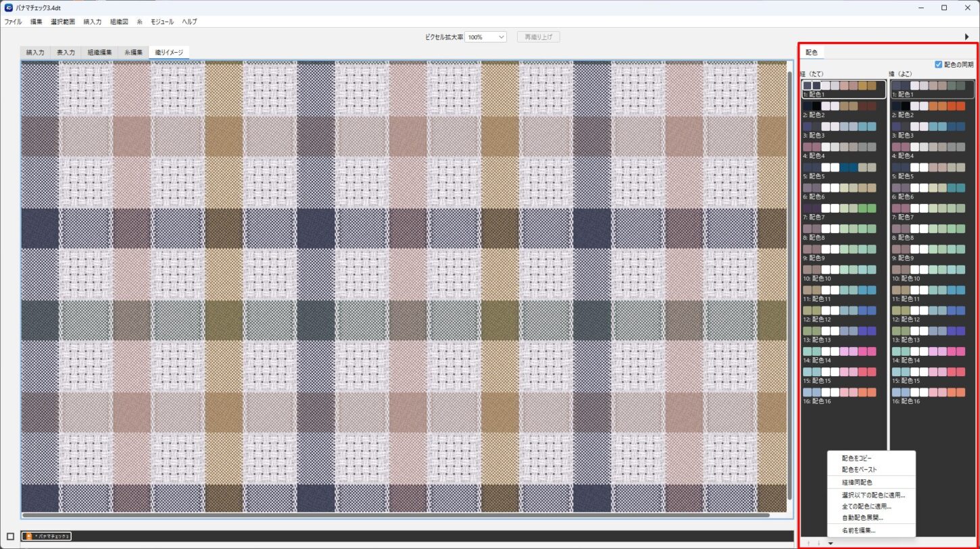This screenshot has width=980, height=549.
Task: Open the 組織図 menu
Action: point(118,22)
